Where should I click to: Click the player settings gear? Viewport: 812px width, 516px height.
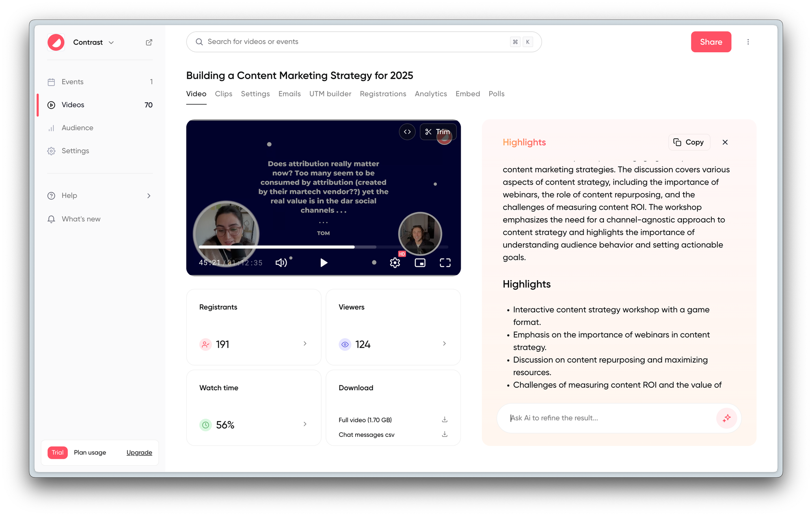[395, 262]
